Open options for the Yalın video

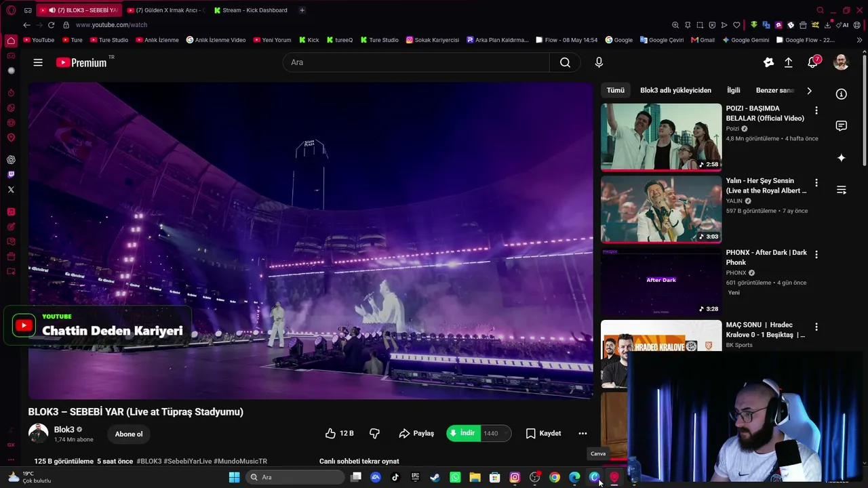click(x=816, y=183)
